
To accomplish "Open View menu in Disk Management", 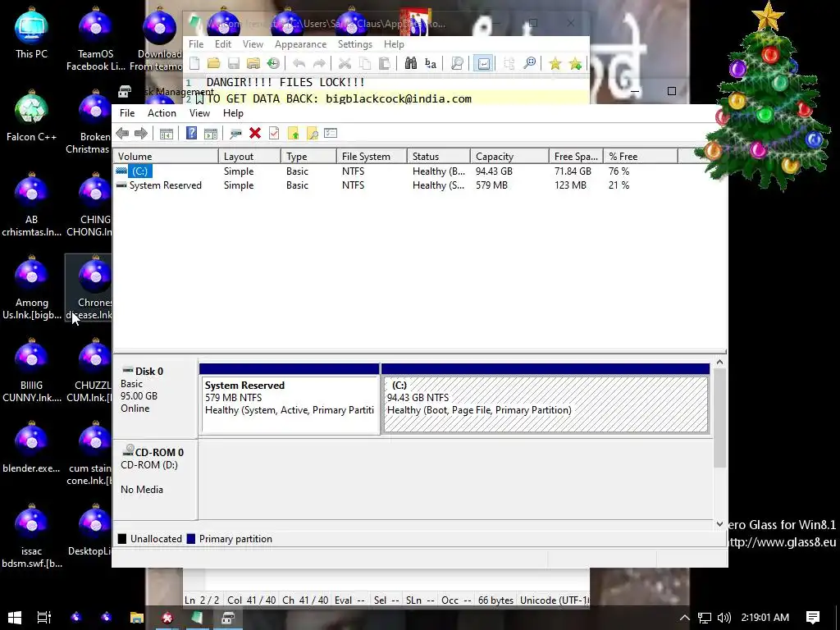I will coord(199,113).
